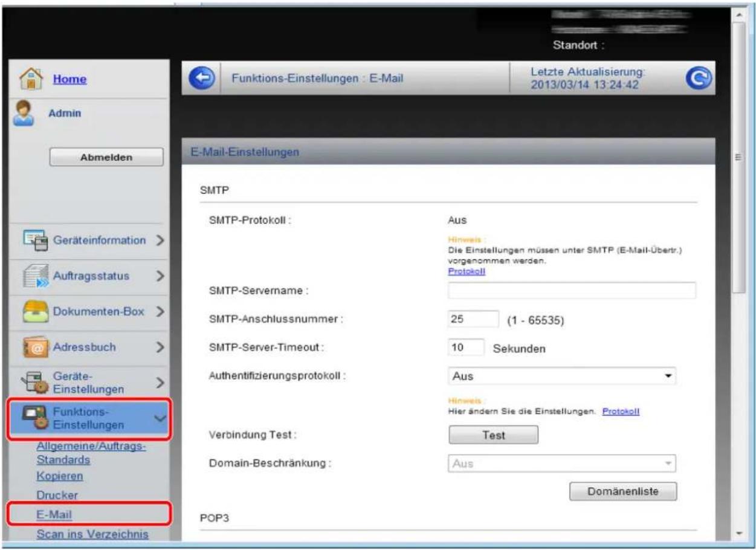Expand the Dokumenten-Box chevron
Screen dimensions: 756x550
[x=160, y=312]
